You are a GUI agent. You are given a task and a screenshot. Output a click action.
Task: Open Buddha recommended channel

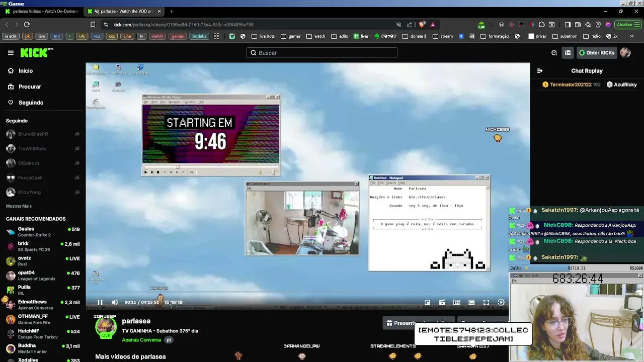42,348
